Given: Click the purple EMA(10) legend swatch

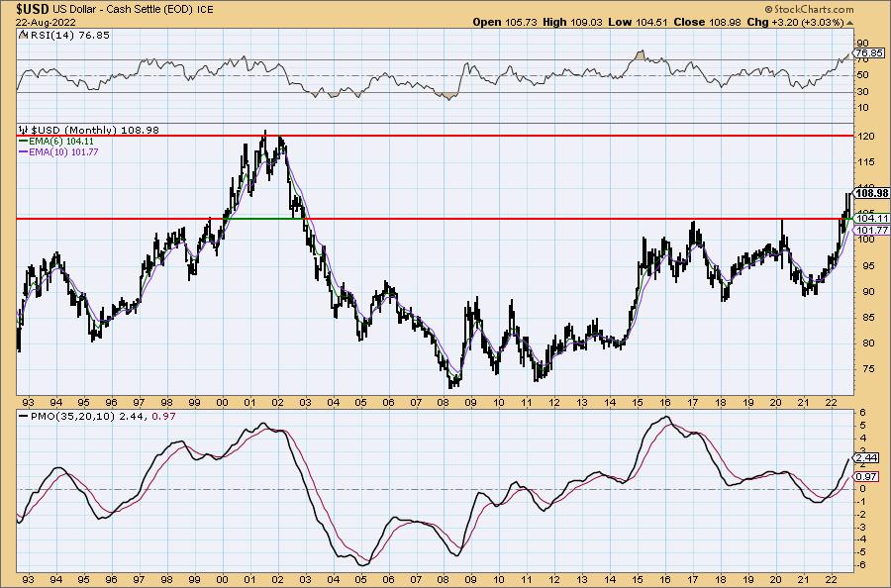Looking at the screenshot, I should pyautogui.click(x=23, y=151).
